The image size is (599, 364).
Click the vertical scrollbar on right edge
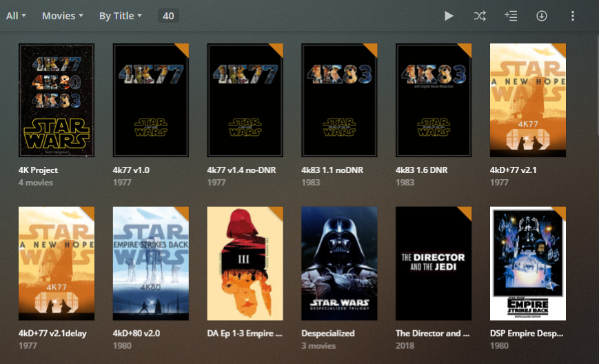coord(597,84)
